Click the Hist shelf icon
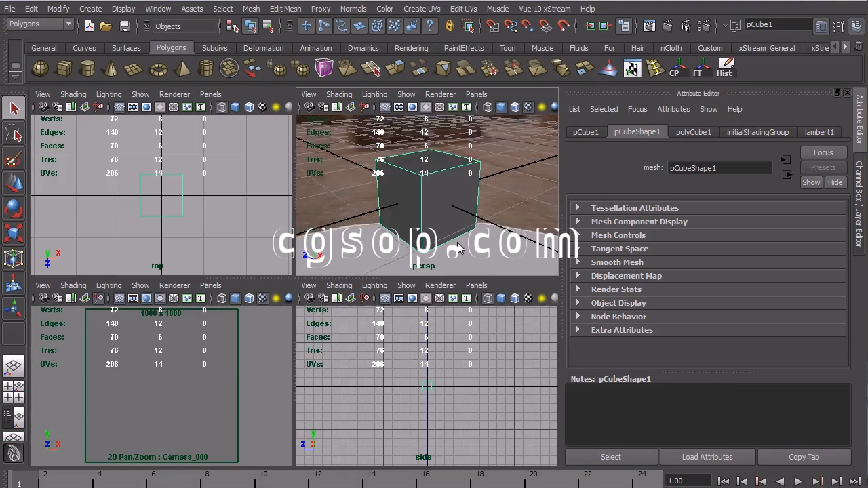The height and width of the screenshot is (488, 868). pos(724,69)
